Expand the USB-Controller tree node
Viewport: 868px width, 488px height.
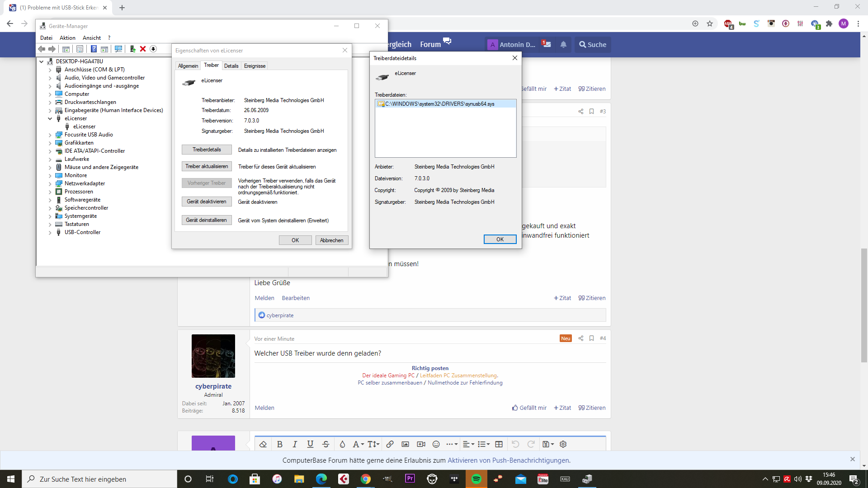(50, 232)
